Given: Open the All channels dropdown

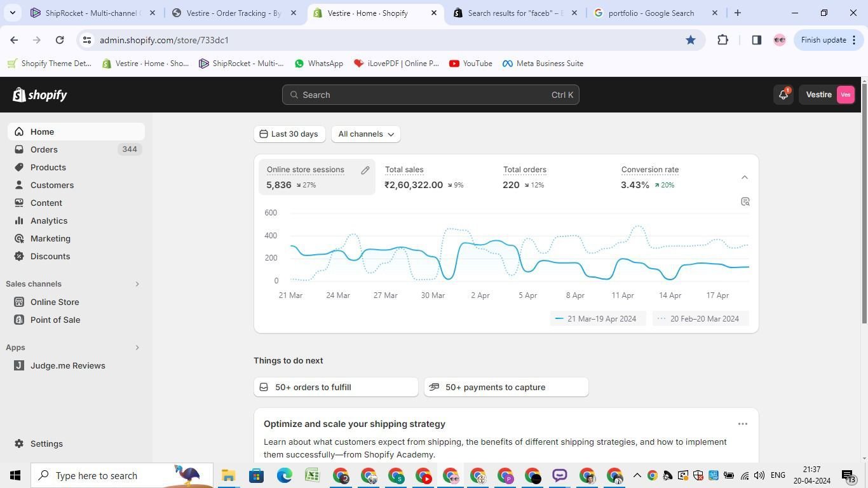Looking at the screenshot, I should pos(366,134).
